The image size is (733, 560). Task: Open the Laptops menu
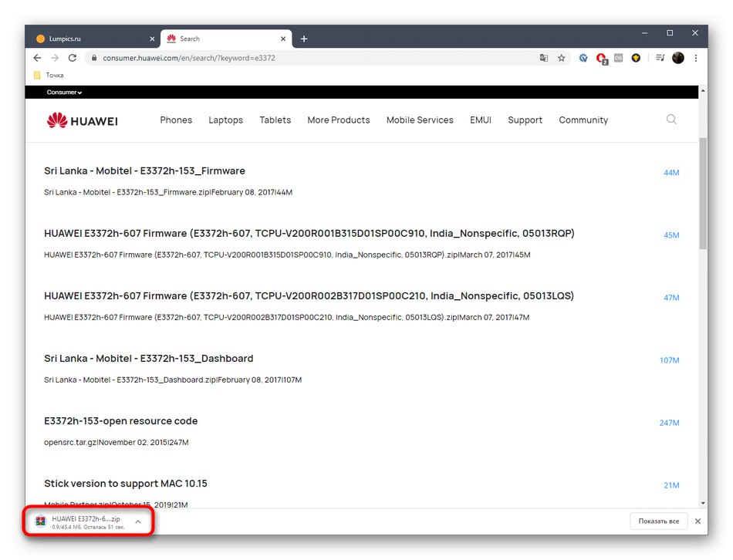tap(225, 120)
